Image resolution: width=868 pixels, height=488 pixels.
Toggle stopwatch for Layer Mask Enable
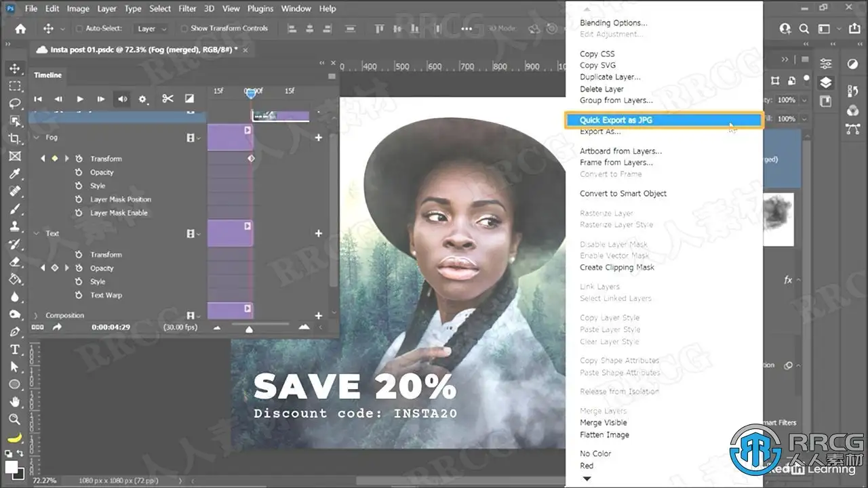click(x=79, y=213)
